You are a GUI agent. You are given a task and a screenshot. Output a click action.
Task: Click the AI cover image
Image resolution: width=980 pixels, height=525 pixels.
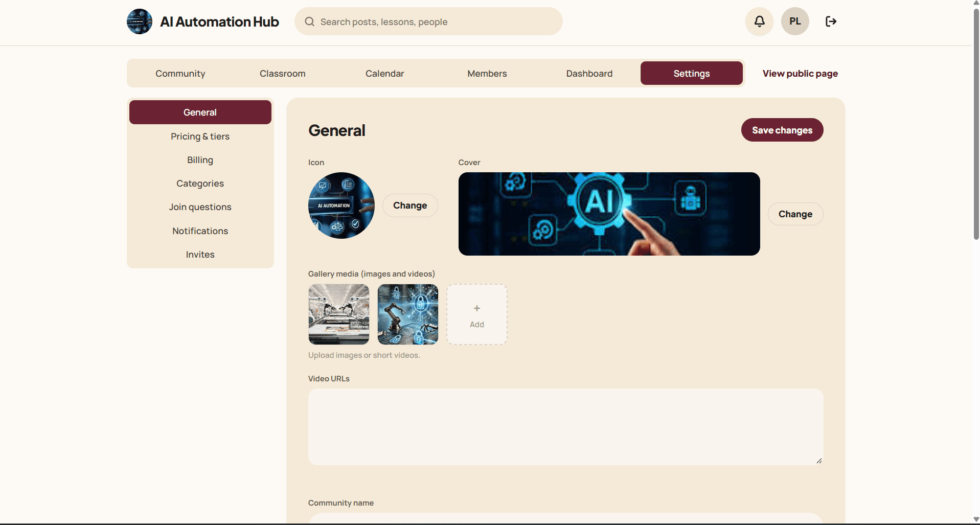(609, 214)
